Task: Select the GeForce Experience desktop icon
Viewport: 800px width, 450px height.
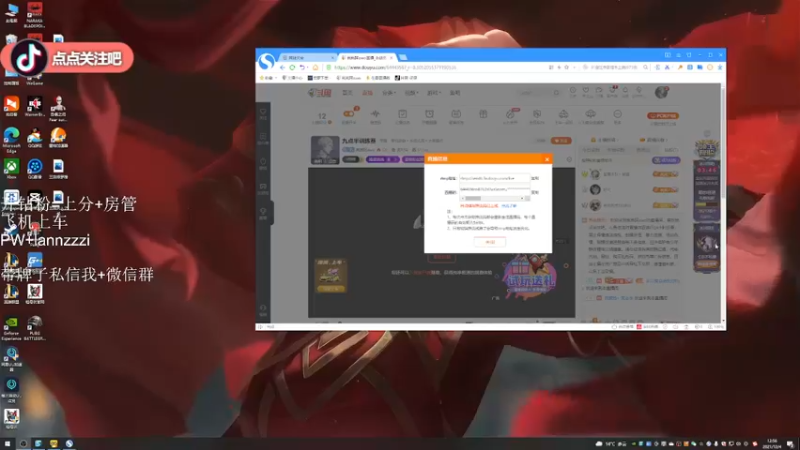Action: (11, 328)
